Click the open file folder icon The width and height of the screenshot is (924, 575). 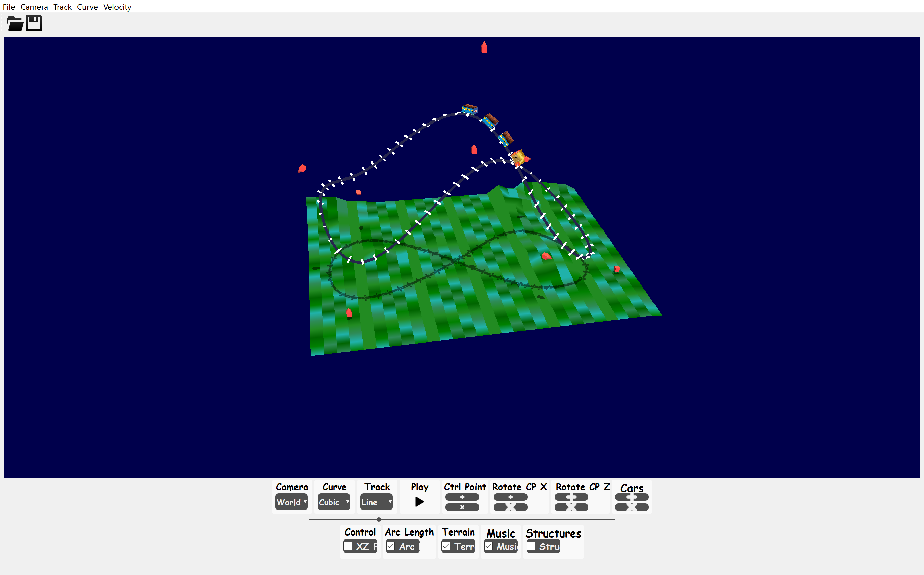(15, 24)
